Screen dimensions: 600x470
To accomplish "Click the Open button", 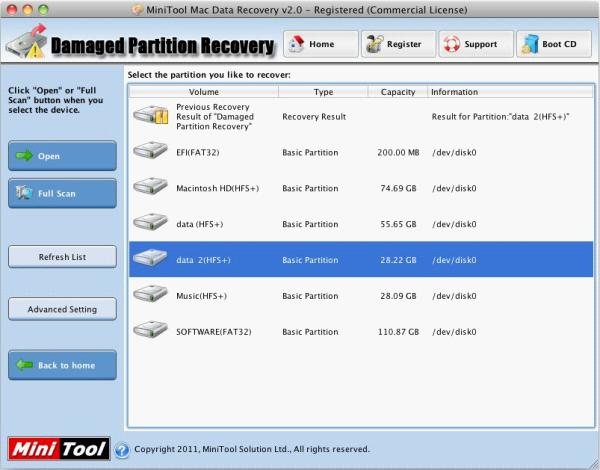I will pyautogui.click(x=62, y=156).
